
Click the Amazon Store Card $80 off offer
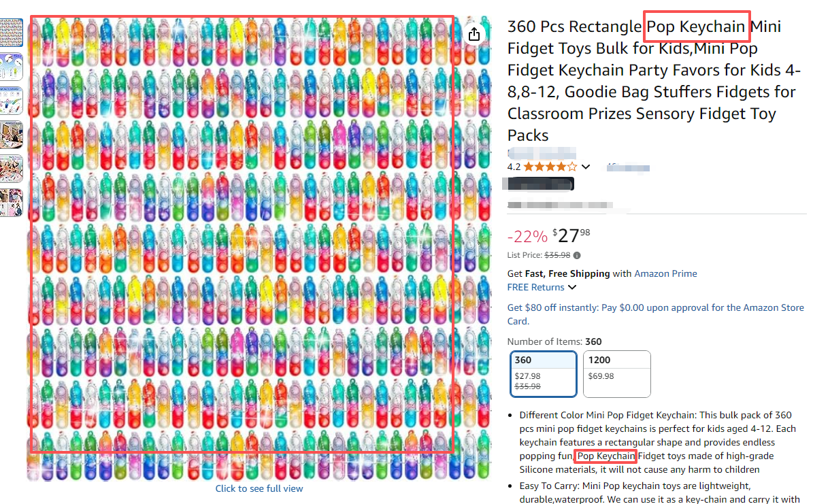pyautogui.click(x=655, y=314)
